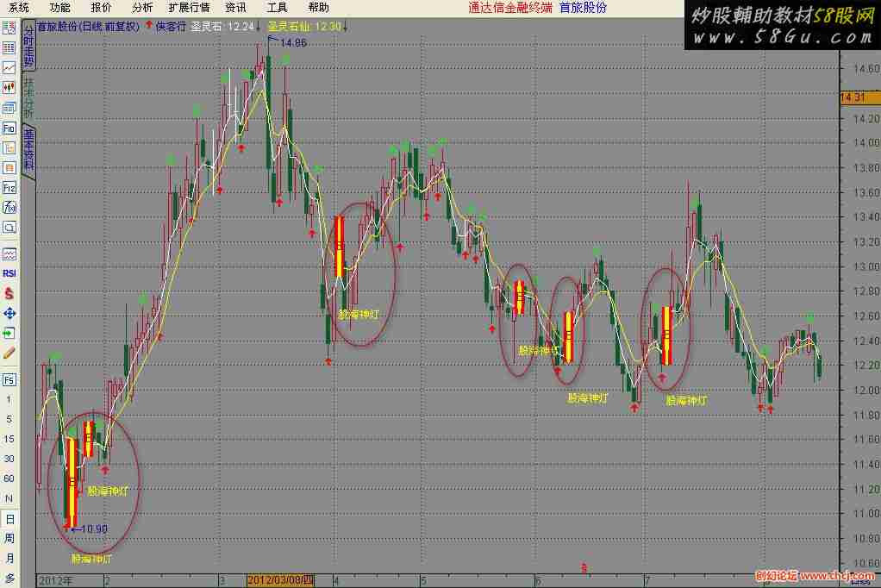Click the wavy indicator lines icon
881x588 pixels.
9,254
